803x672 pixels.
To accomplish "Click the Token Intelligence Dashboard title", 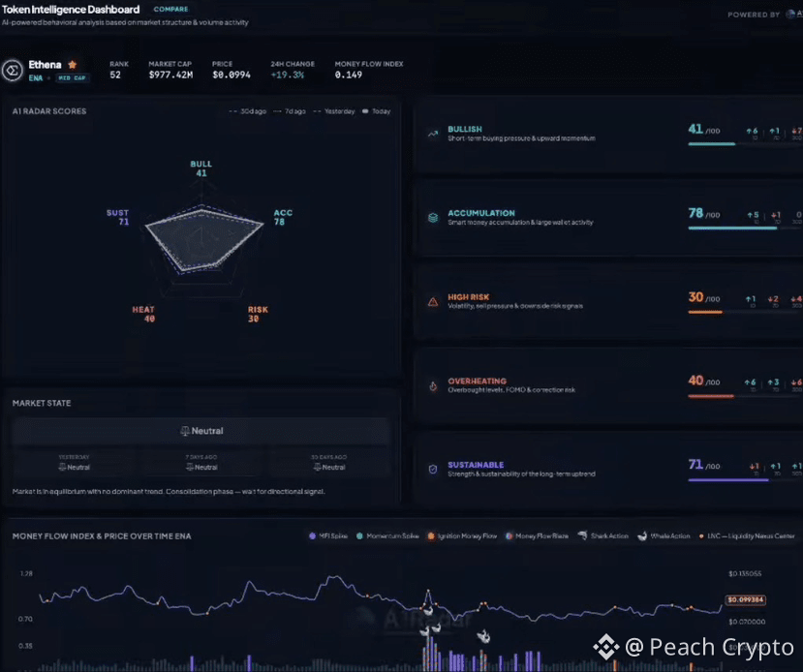I will click(x=71, y=10).
